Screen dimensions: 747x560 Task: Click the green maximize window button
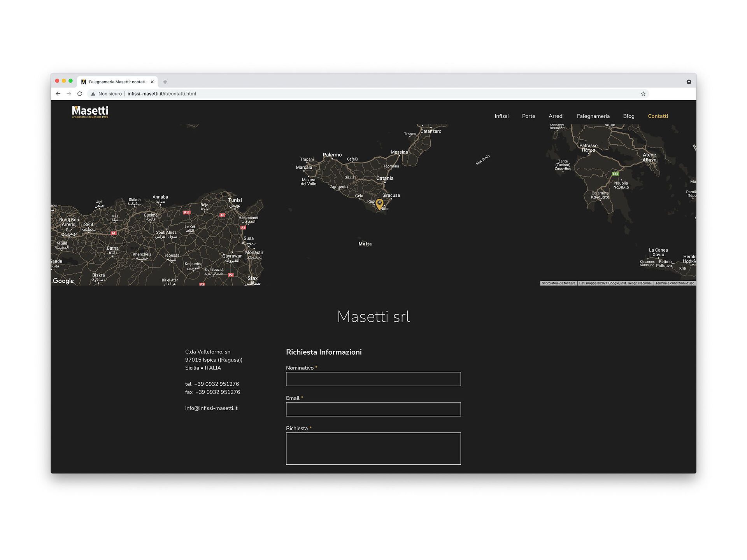click(70, 81)
